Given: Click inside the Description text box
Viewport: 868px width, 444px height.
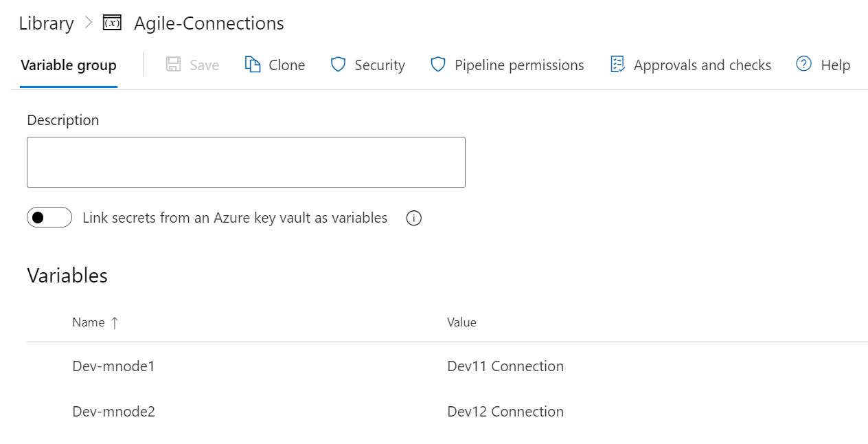Looking at the screenshot, I should [246, 162].
